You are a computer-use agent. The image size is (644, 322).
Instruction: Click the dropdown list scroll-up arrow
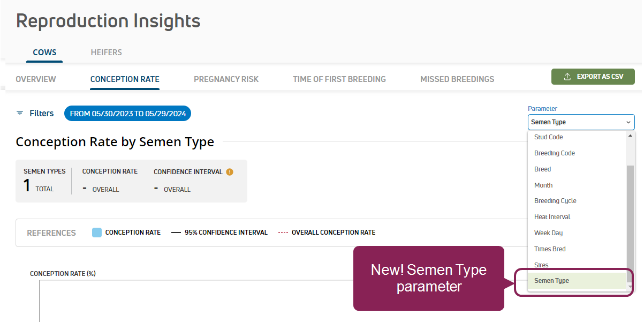[x=630, y=136]
